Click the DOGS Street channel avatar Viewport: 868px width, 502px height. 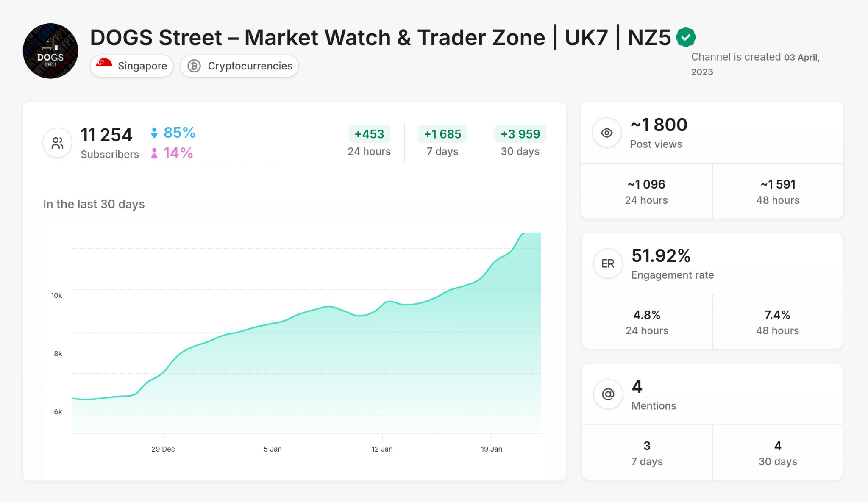coord(50,50)
